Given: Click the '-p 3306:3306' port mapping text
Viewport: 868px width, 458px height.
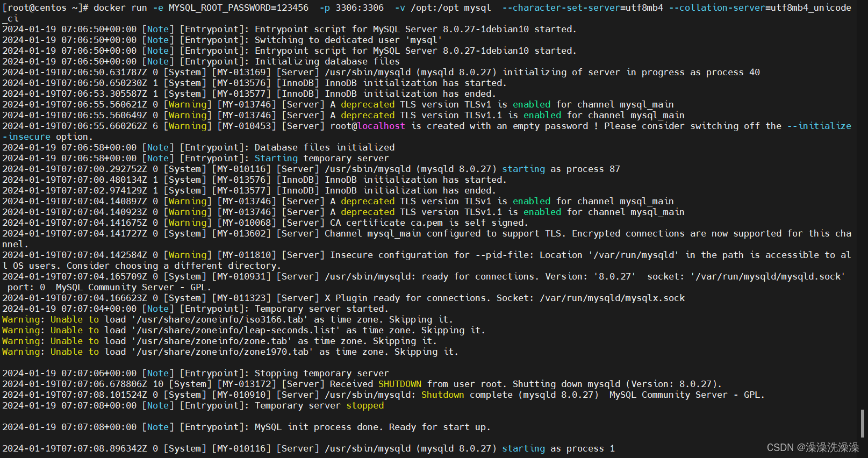Looking at the screenshot, I should [351, 8].
